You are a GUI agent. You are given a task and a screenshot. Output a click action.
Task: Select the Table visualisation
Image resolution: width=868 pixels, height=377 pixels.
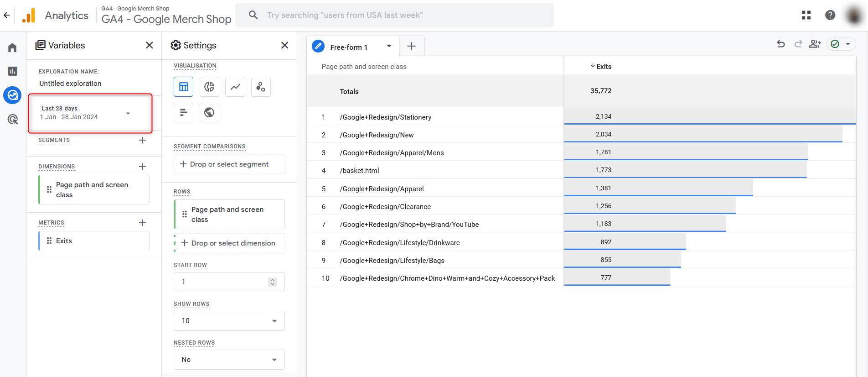point(183,87)
